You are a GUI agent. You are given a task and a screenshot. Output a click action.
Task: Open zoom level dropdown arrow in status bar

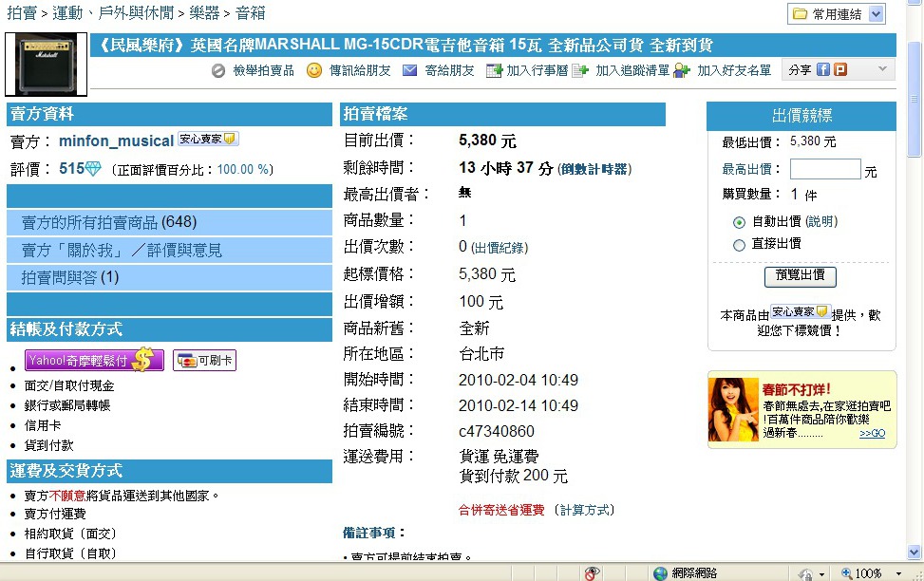tap(898, 573)
